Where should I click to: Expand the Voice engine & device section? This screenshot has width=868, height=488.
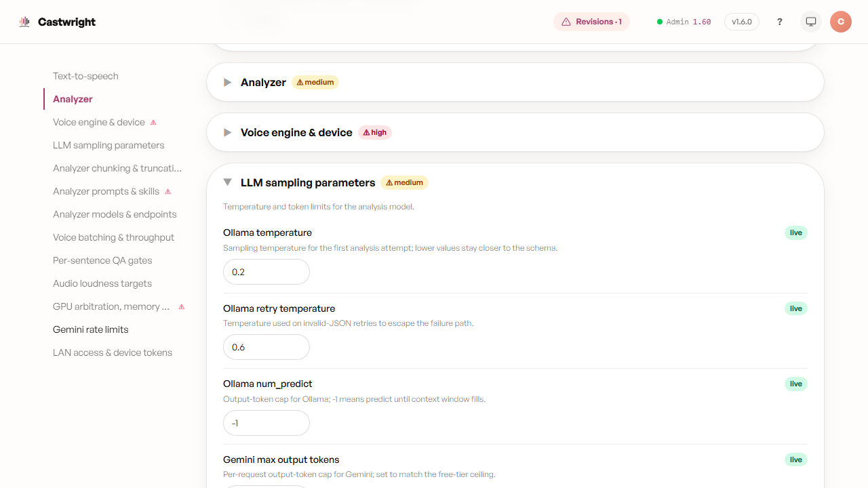coord(515,133)
